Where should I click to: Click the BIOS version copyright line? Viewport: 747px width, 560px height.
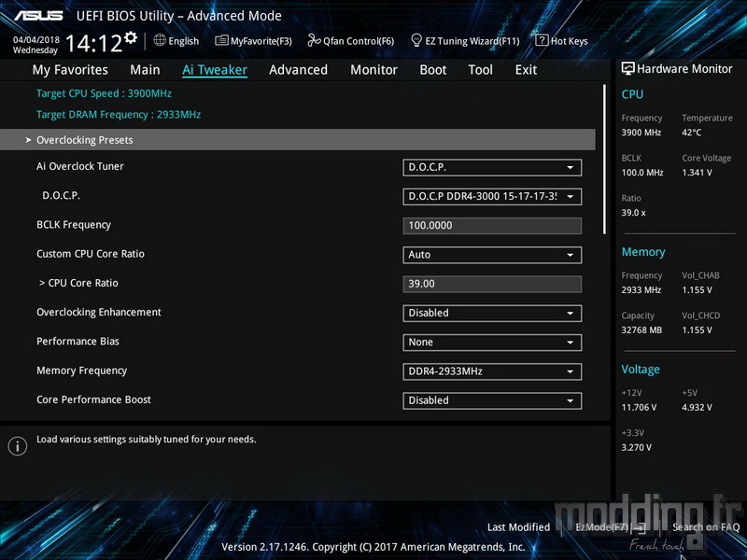point(373,547)
